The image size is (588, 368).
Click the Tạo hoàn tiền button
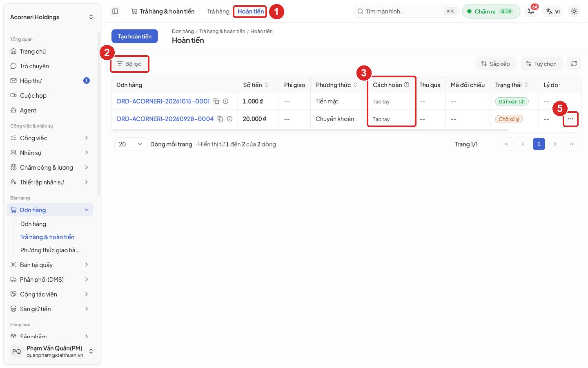[135, 36]
